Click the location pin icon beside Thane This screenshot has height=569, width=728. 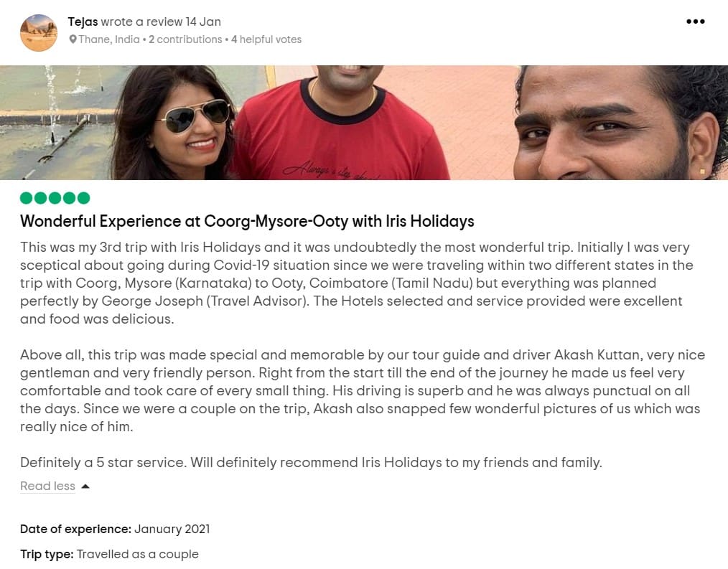(x=73, y=39)
